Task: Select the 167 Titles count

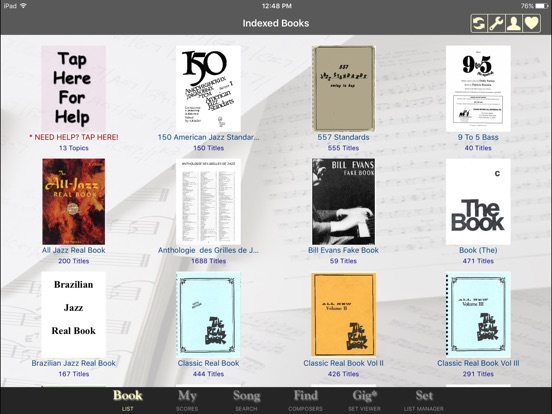Action: [74, 374]
